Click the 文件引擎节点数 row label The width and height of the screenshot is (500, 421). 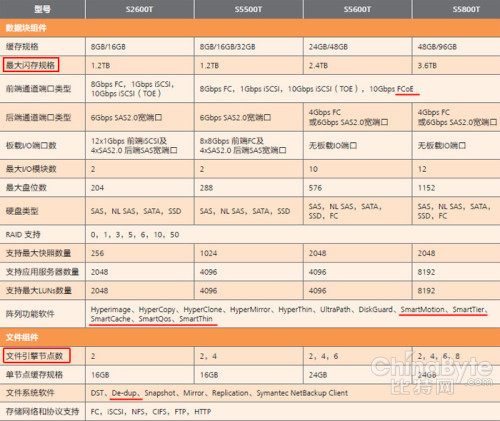click(34, 356)
